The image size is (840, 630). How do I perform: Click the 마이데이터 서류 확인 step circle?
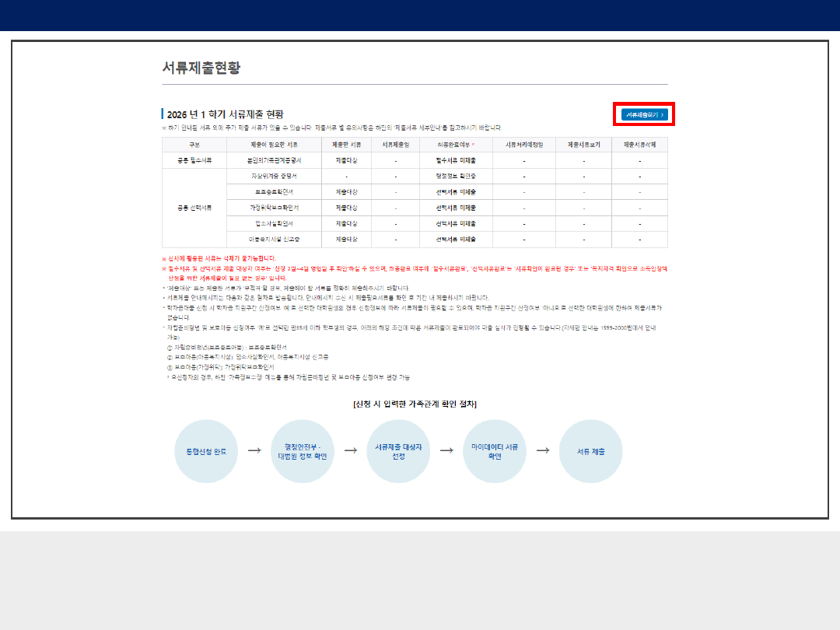click(x=495, y=451)
